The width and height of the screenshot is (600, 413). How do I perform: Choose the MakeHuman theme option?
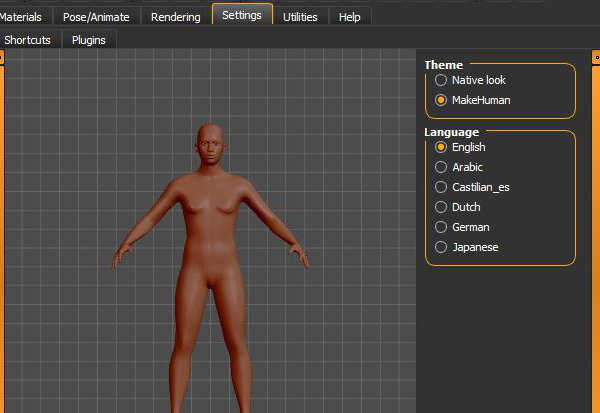coord(441,100)
